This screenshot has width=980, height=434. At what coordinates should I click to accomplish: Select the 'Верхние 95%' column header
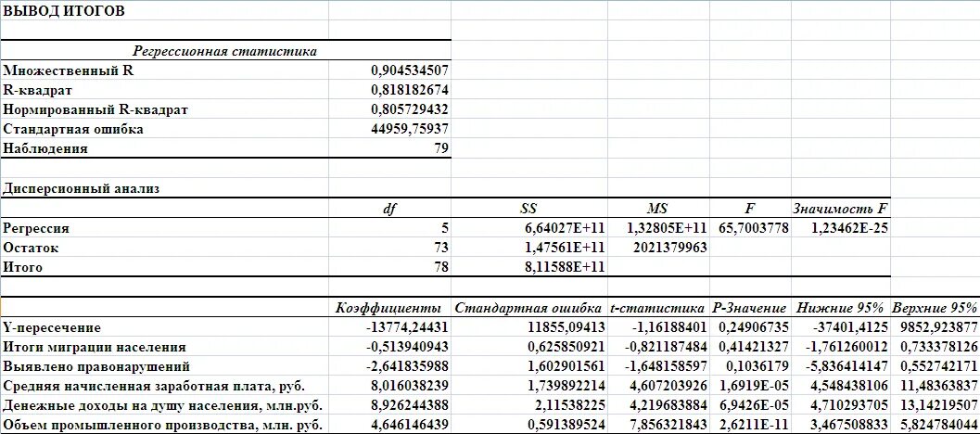(935, 308)
